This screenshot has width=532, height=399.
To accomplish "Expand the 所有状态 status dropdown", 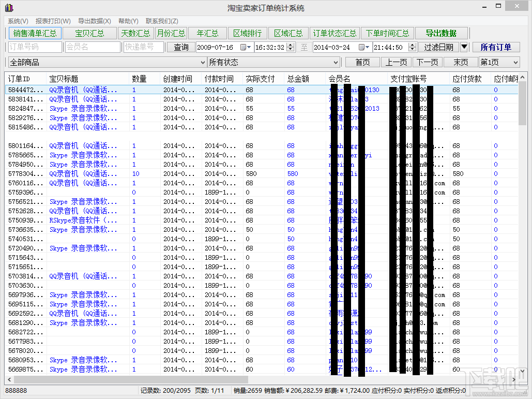I will pyautogui.click(x=335, y=63).
